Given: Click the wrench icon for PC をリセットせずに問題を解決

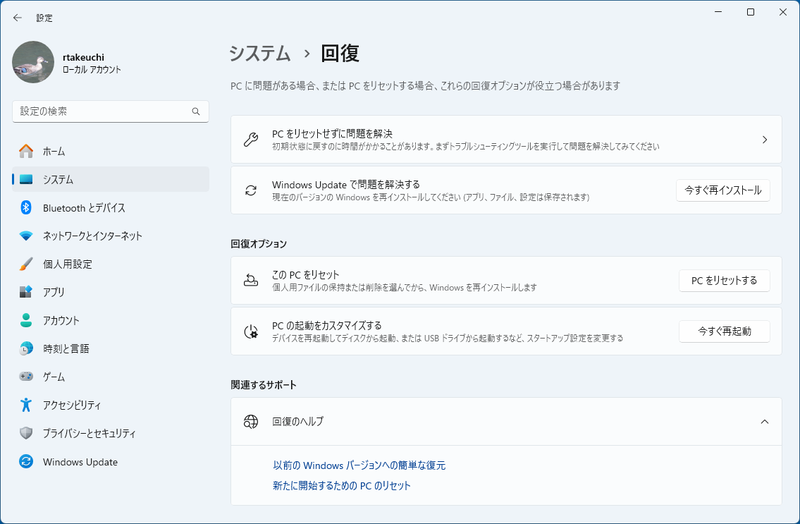Looking at the screenshot, I should coord(251,139).
